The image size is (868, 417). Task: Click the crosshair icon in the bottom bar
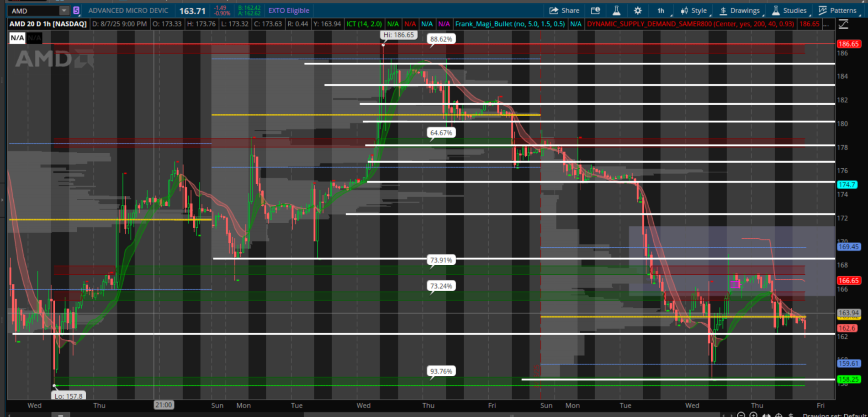coord(778,415)
